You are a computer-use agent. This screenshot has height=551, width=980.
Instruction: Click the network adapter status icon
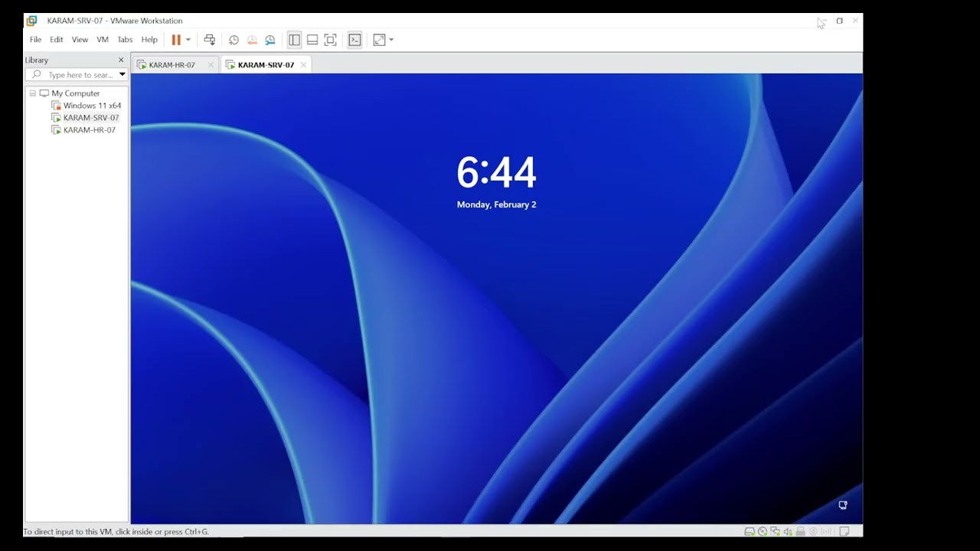tap(775, 531)
